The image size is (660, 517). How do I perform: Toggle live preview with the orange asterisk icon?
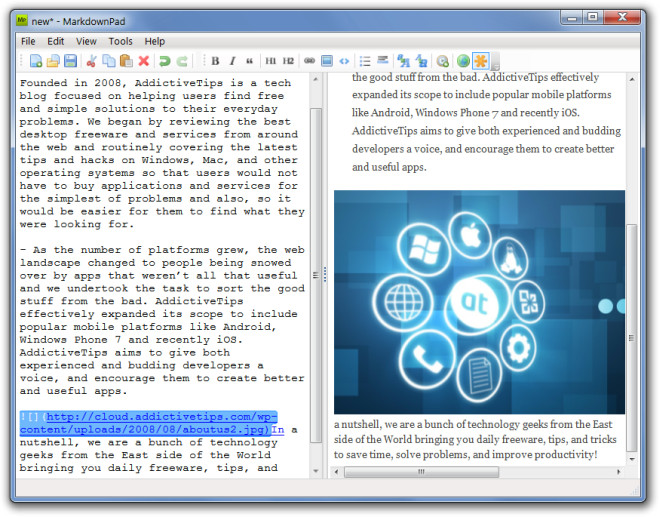[480, 61]
